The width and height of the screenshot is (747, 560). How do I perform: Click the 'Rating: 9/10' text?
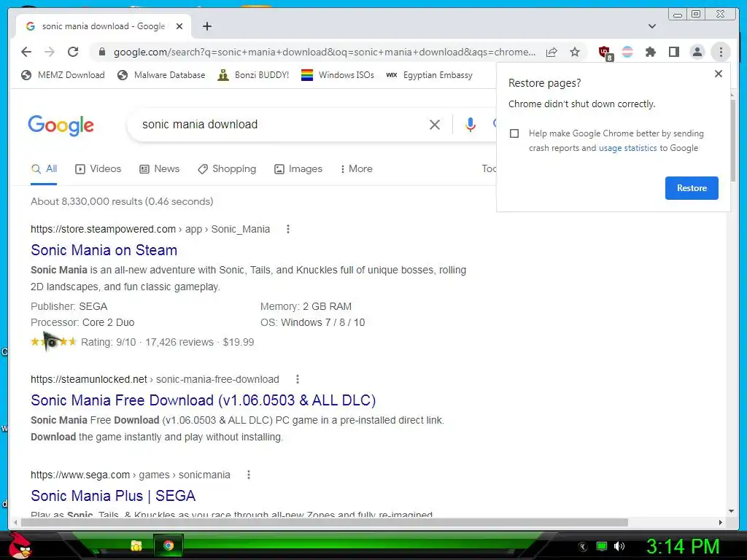[108, 342]
